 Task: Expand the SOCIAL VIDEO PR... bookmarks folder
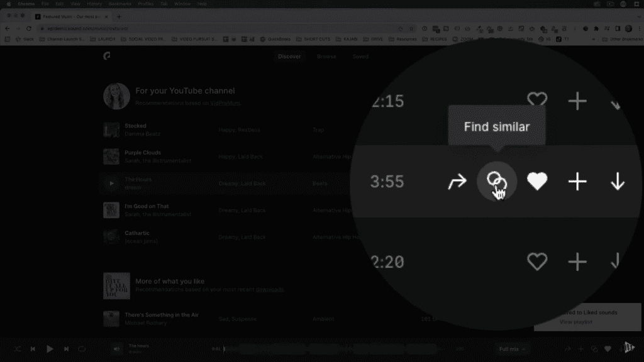(143, 40)
